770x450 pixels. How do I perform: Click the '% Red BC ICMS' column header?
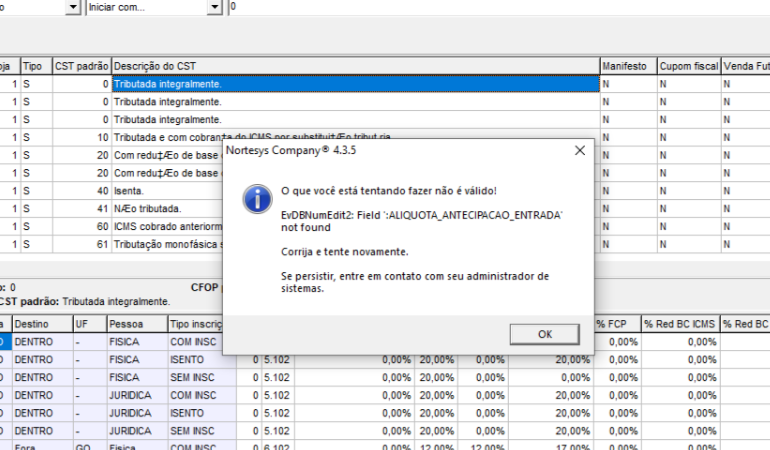point(681,324)
